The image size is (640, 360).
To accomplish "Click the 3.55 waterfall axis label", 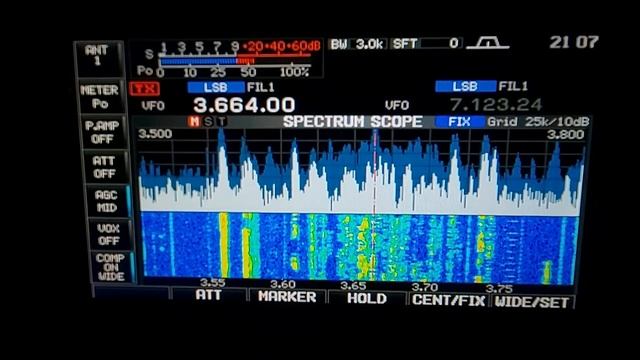I will (x=213, y=282).
